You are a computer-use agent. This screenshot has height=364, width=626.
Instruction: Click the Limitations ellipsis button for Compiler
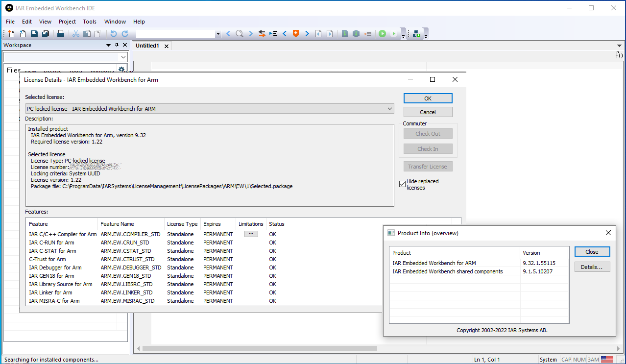click(x=251, y=234)
